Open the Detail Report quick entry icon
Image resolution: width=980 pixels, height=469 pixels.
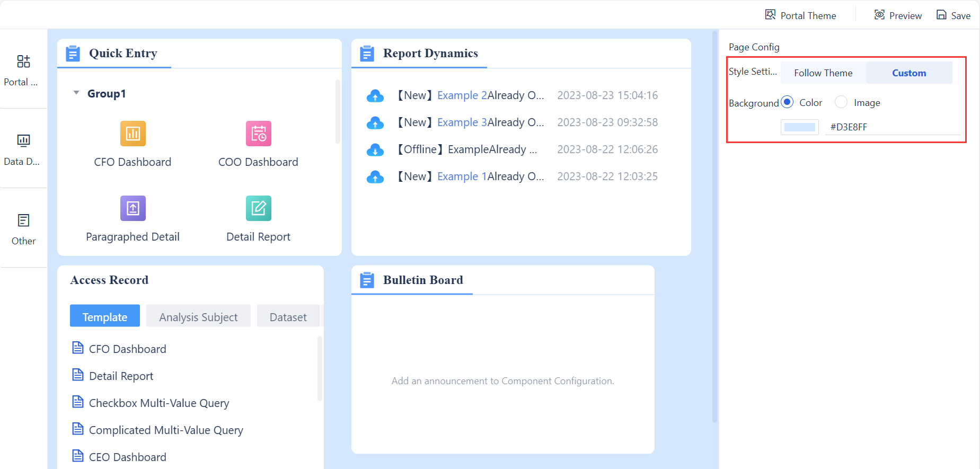(x=259, y=208)
